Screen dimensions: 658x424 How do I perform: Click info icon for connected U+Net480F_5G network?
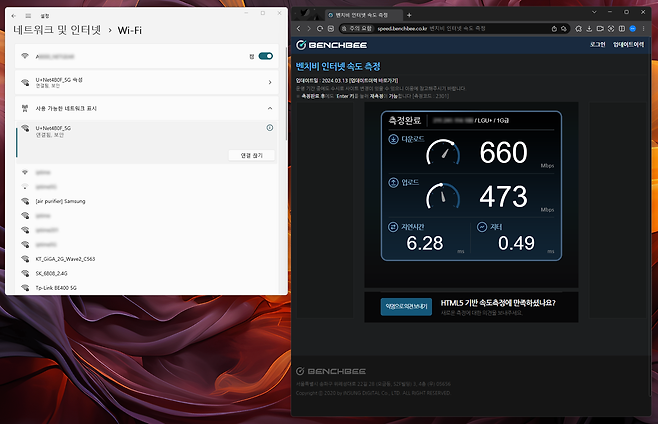pyautogui.click(x=270, y=129)
